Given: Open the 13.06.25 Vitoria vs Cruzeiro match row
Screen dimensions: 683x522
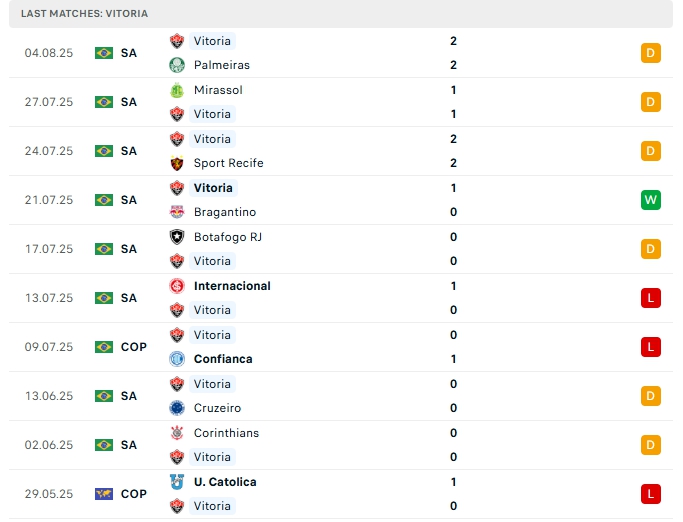Looking at the screenshot, I should pyautogui.click(x=340, y=396).
